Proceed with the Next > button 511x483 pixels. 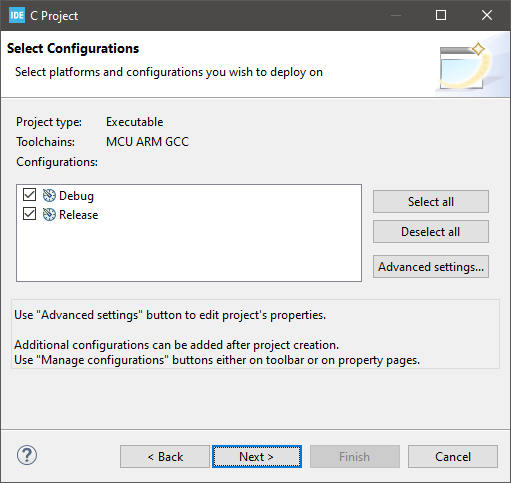point(257,457)
